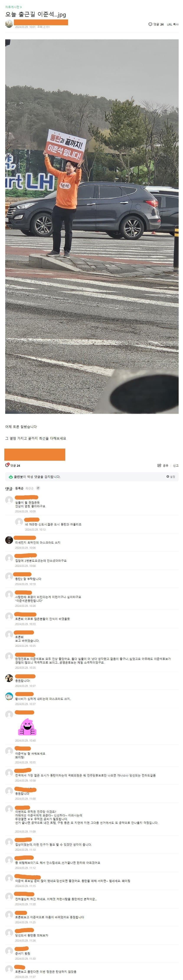Image resolution: width=183 pixels, height=980 pixels.
Task: Refresh the comment list icon
Action: pyautogui.click(x=38, y=488)
